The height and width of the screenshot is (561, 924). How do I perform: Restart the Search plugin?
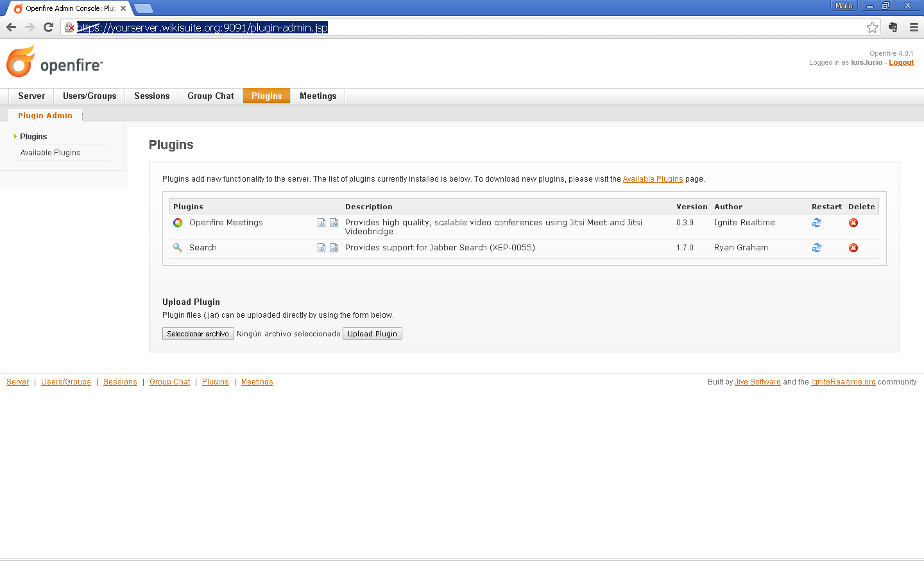tap(817, 248)
